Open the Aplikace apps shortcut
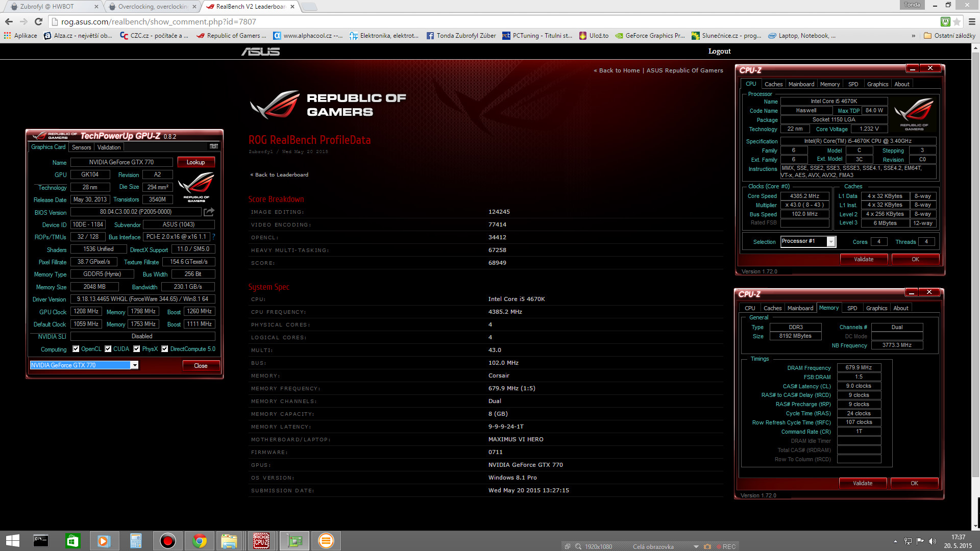 (x=20, y=36)
